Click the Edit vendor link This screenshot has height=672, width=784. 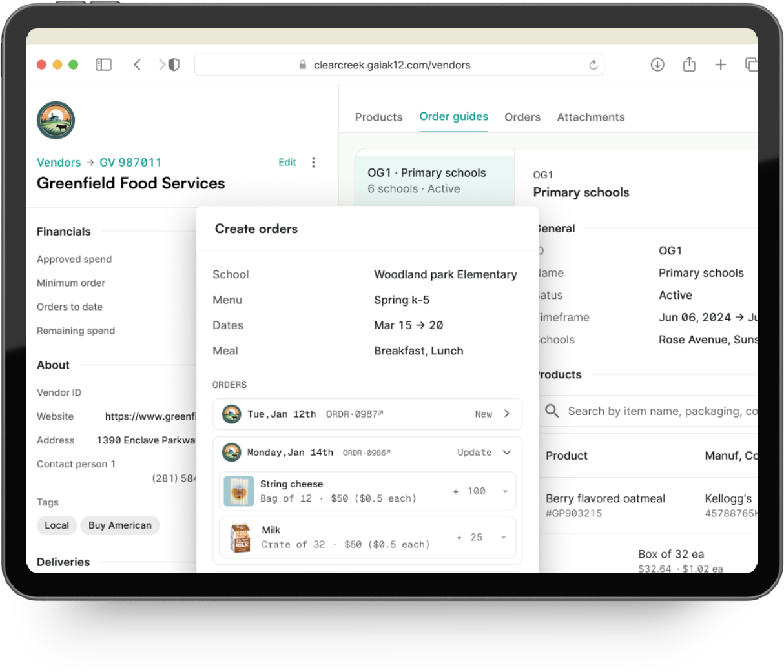tap(287, 162)
